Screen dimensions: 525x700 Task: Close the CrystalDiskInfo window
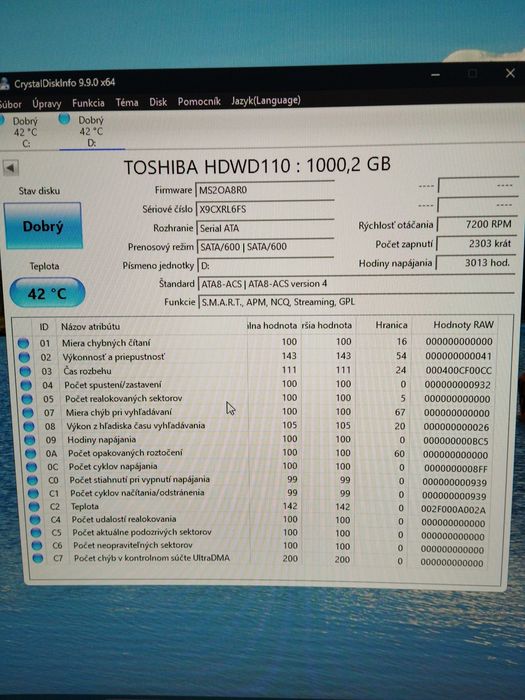pyautogui.click(x=510, y=73)
